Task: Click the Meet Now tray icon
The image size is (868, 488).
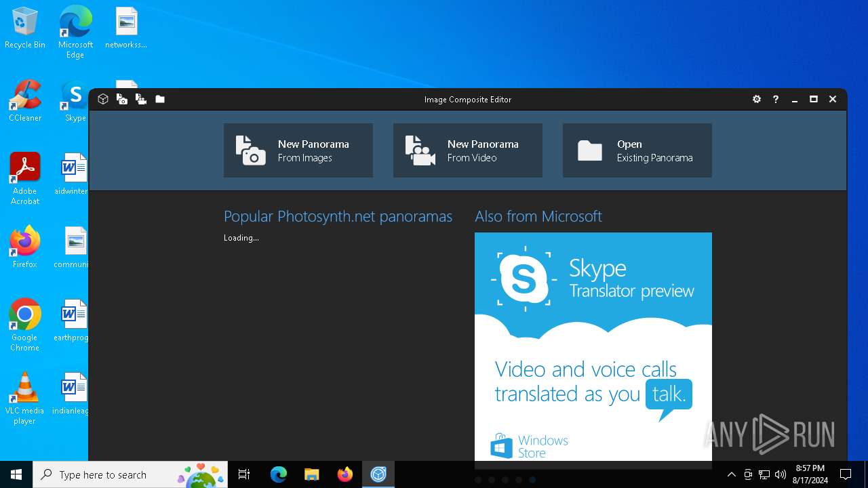Action: click(748, 474)
